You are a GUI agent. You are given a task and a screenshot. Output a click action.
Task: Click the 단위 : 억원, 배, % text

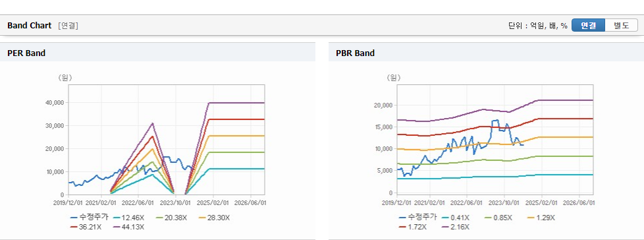pos(537,26)
